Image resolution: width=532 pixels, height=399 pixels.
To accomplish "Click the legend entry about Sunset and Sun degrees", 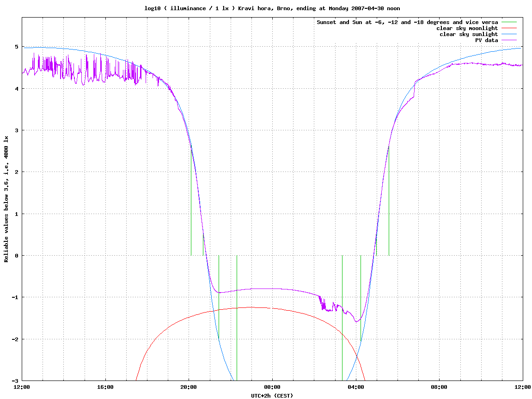I will [x=407, y=22].
